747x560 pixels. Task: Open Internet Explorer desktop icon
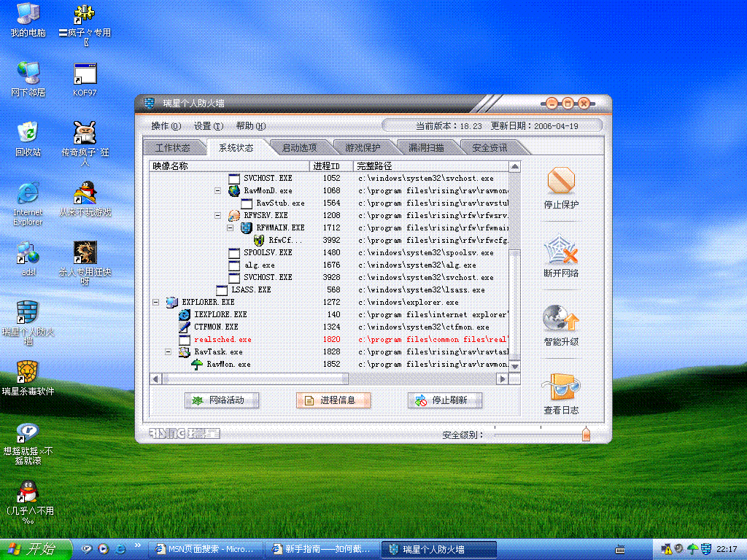28,192
